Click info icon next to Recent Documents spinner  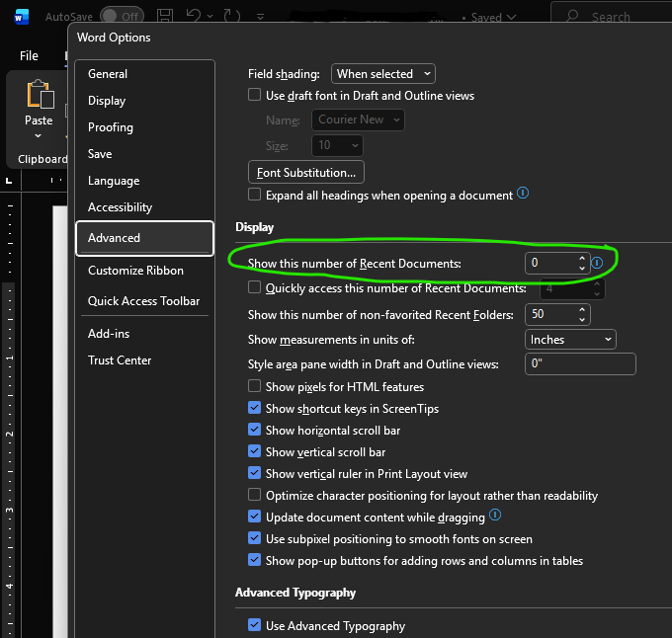[597, 263]
